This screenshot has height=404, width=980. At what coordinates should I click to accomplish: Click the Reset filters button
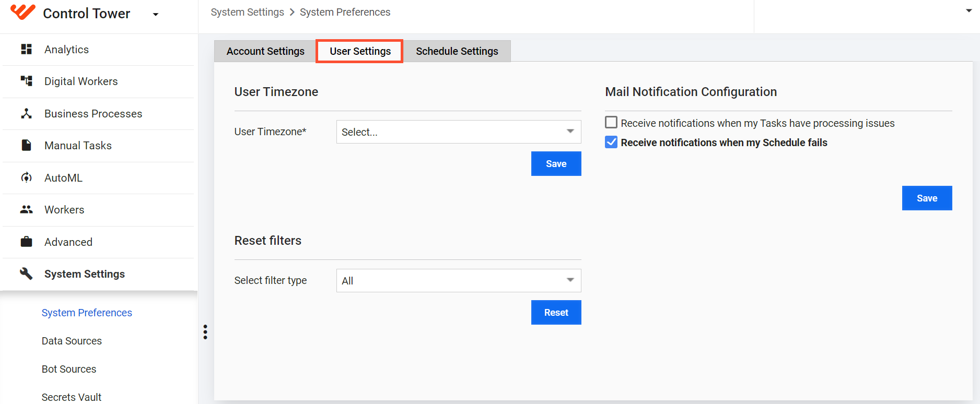point(556,313)
